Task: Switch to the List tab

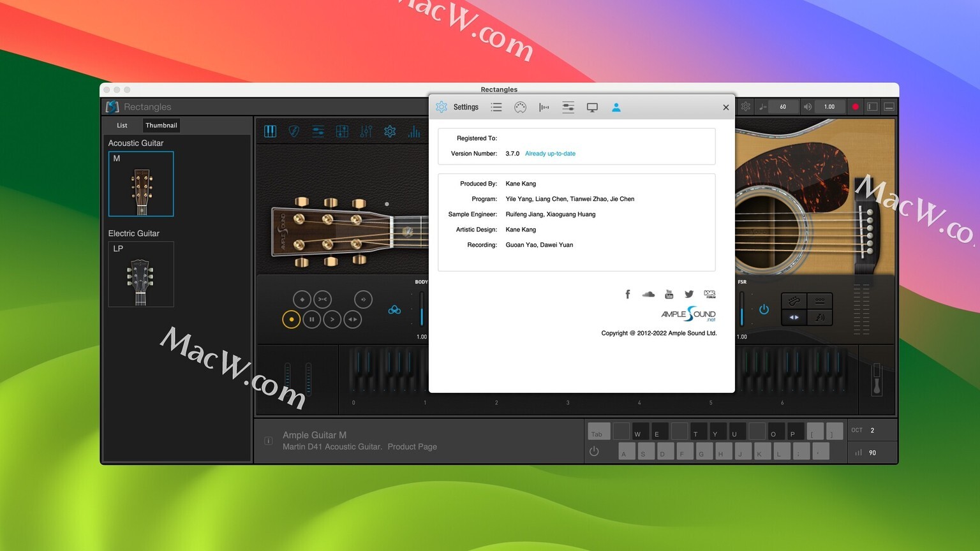Action: tap(122, 126)
